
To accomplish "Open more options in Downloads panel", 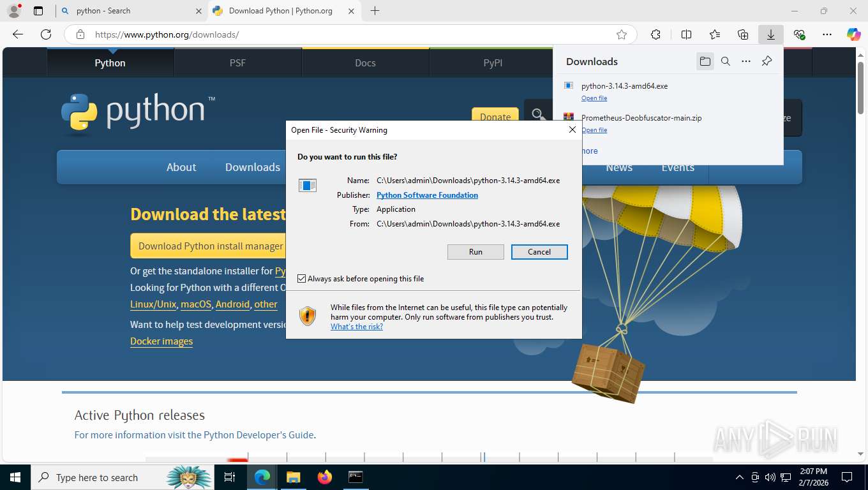I will pos(746,61).
